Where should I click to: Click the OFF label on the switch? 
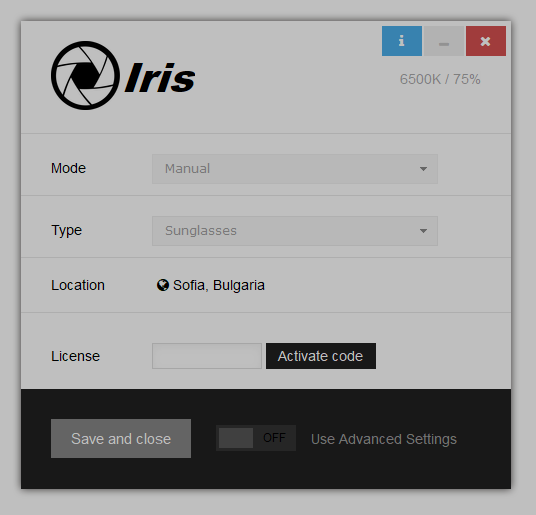274,438
